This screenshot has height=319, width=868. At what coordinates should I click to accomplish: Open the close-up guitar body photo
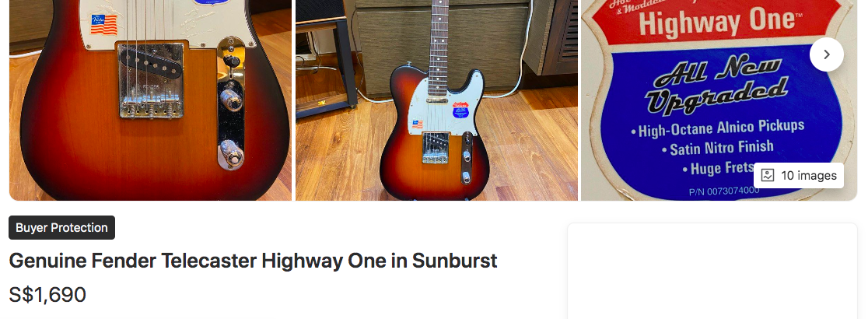[150, 100]
